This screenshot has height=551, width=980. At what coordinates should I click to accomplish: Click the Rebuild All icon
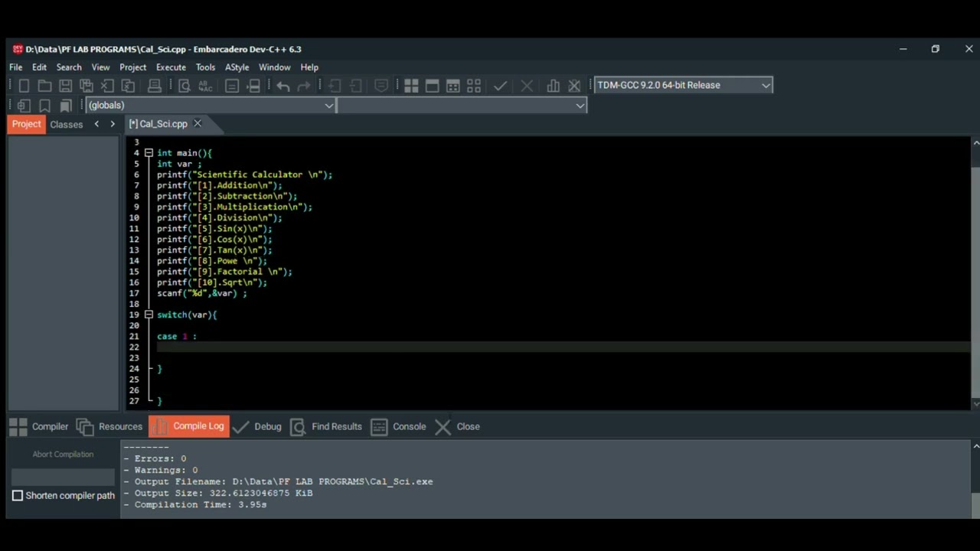[474, 86]
